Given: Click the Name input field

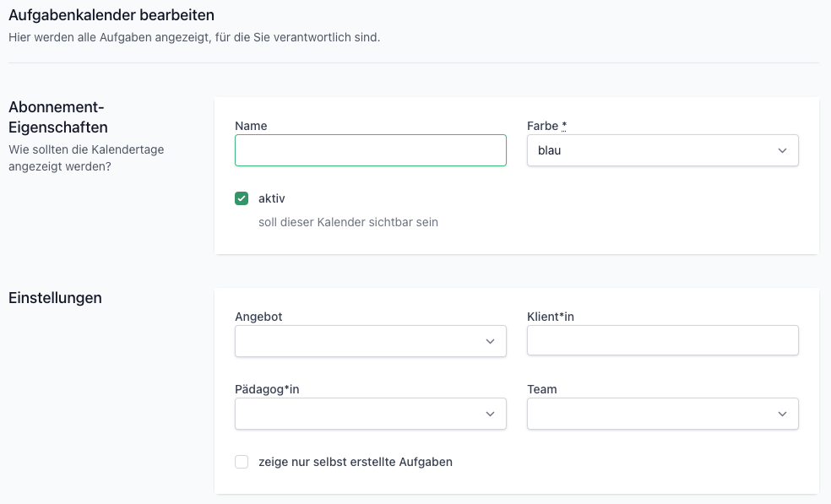Looking at the screenshot, I should click(x=371, y=150).
